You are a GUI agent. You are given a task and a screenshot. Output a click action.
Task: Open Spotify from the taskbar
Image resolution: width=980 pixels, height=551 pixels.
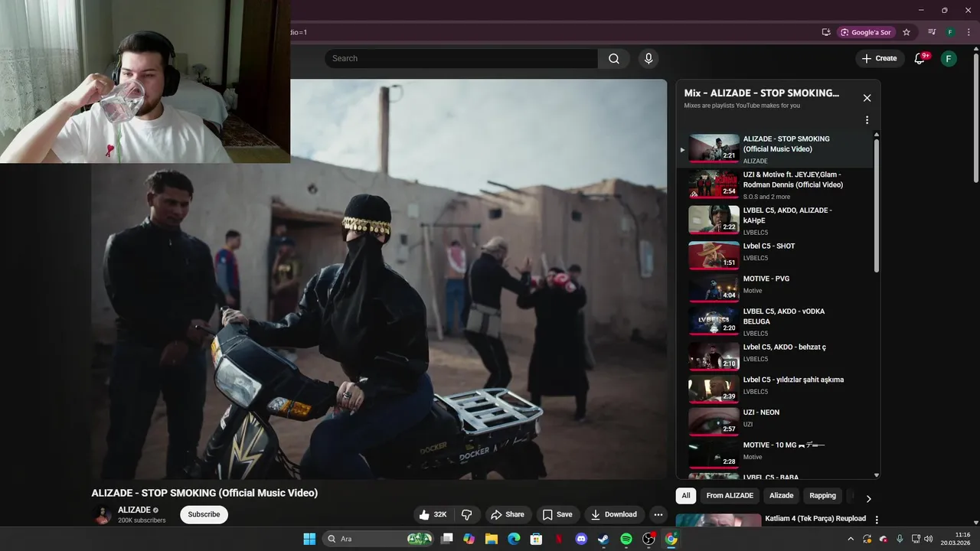[626, 539]
